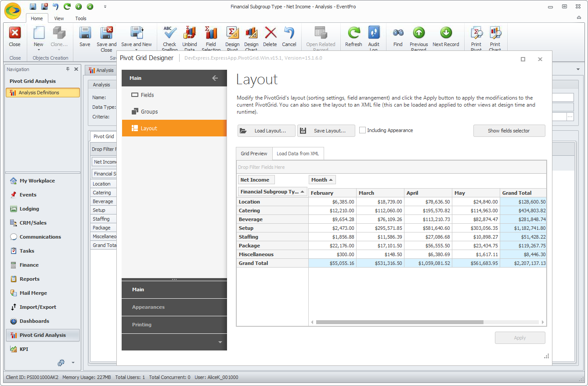The height and width of the screenshot is (386, 588).
Task: Open Field Selection tool
Action: (x=211, y=33)
